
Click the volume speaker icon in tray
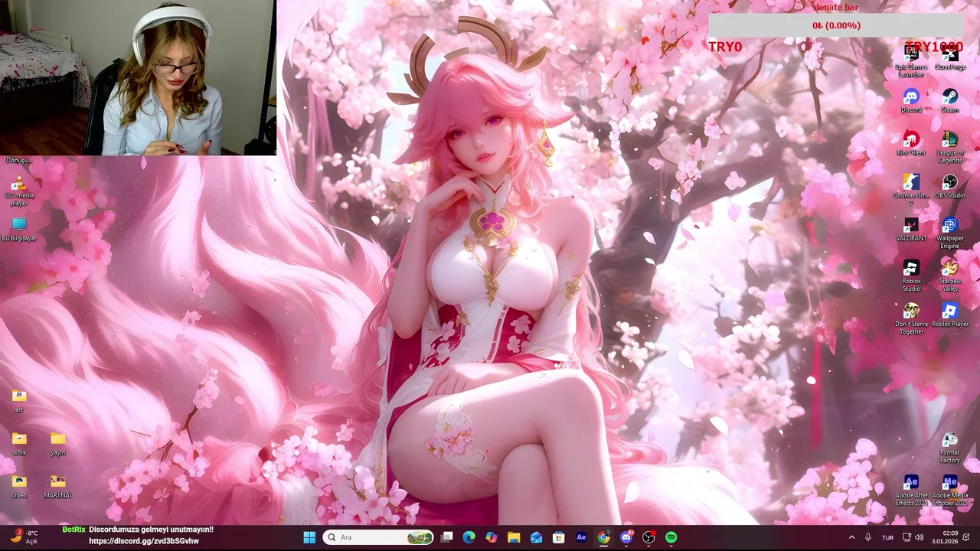pyautogui.click(x=919, y=537)
